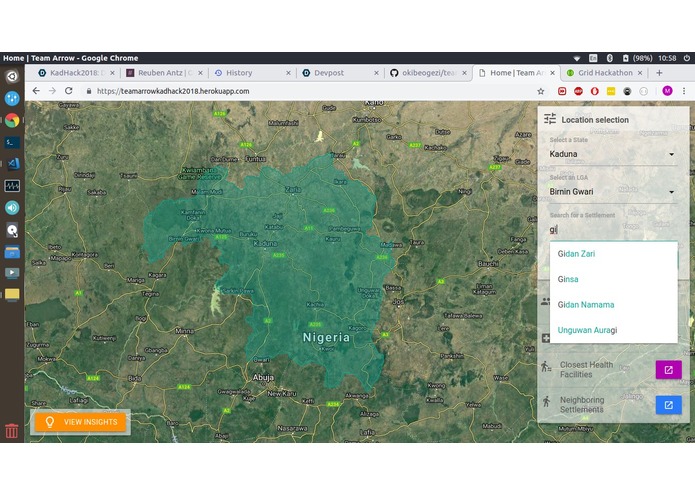The height and width of the screenshot is (494, 695).
Task: Open Chrome's three-dot menu
Action: 684,91
